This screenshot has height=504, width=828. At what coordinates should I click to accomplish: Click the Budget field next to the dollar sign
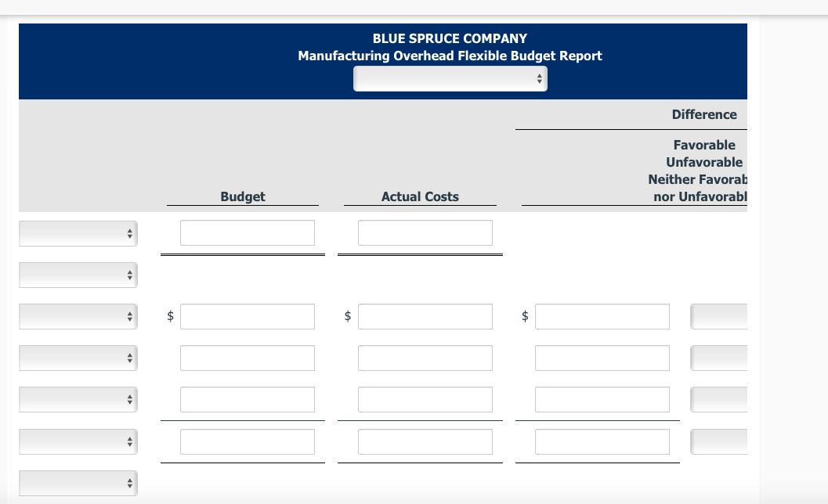(x=247, y=316)
